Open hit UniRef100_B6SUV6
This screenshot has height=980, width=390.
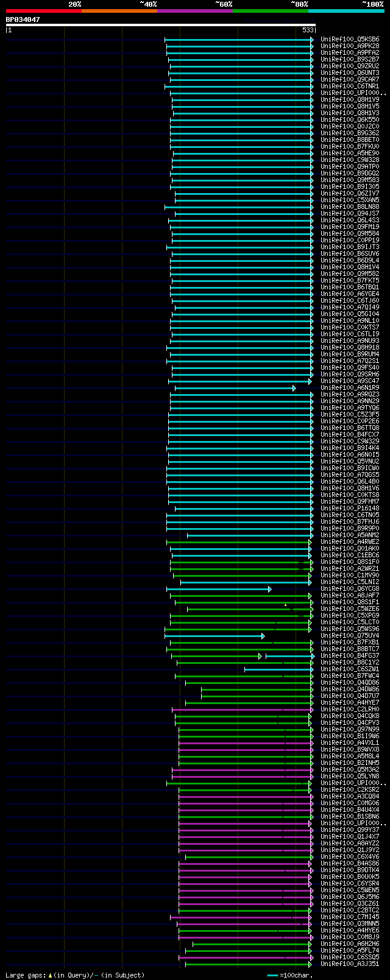pos(350,254)
